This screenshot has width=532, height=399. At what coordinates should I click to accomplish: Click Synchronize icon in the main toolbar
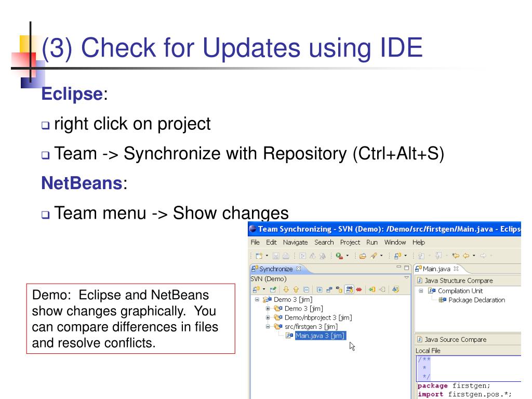(x=397, y=256)
